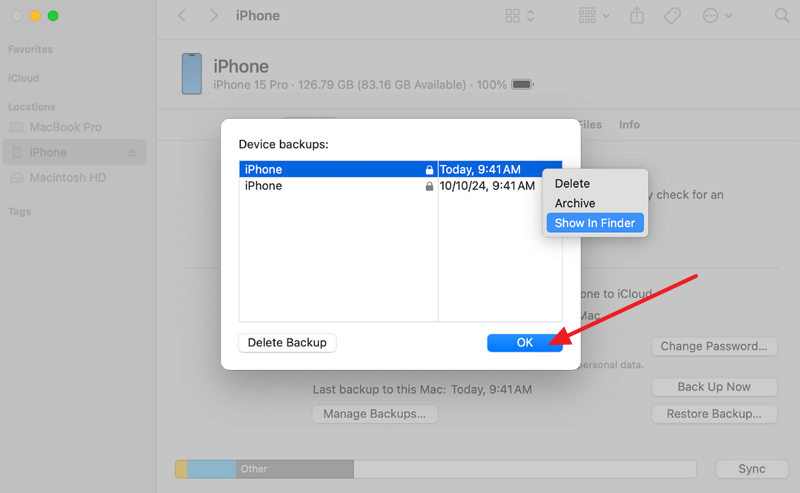Click the Restore Backup... button
Viewport: 800px width, 493px height.
pyautogui.click(x=714, y=414)
